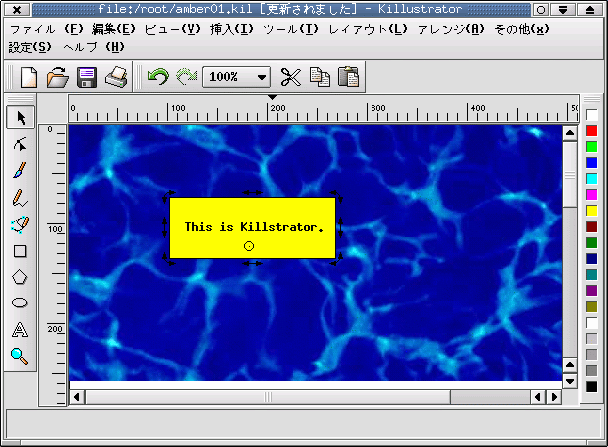Pick the cyan color swatch
Screen dimensions: 608x447
coord(591,178)
